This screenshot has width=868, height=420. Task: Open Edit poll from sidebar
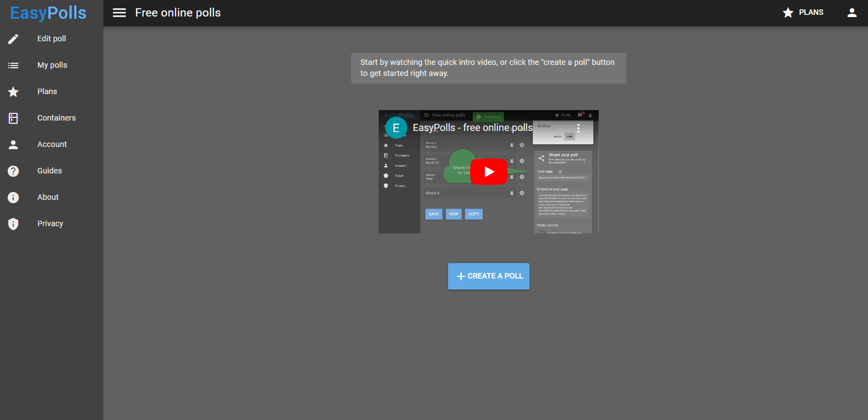point(52,39)
